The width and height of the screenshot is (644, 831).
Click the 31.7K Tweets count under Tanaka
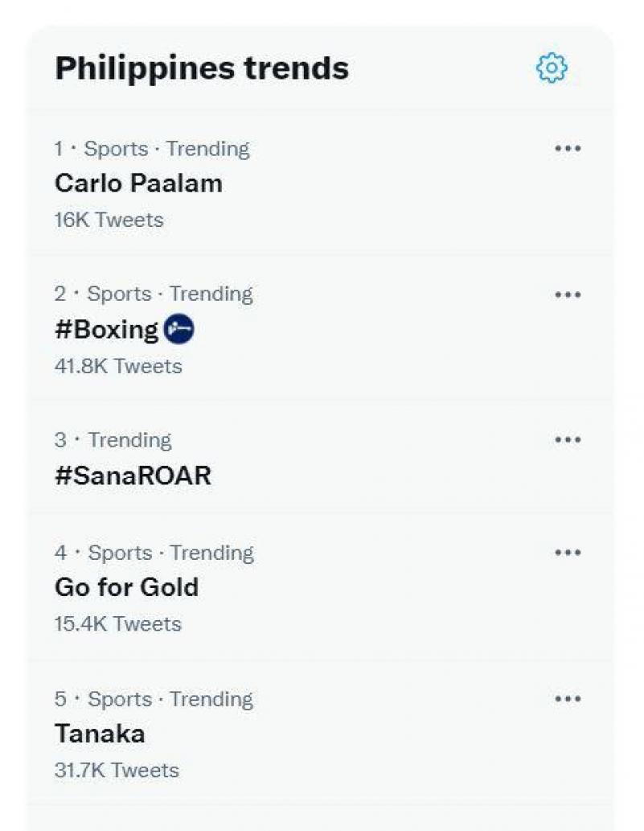point(117,771)
